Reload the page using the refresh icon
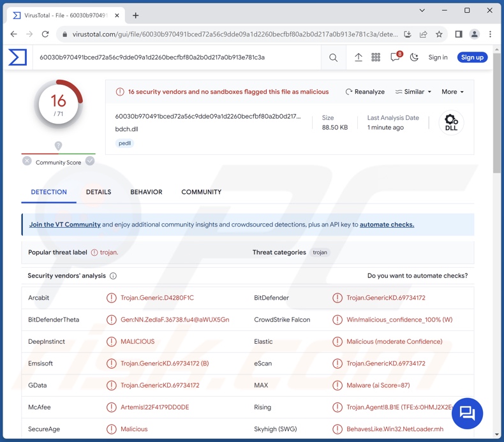Image resolution: width=504 pixels, height=442 pixels. [x=45, y=34]
